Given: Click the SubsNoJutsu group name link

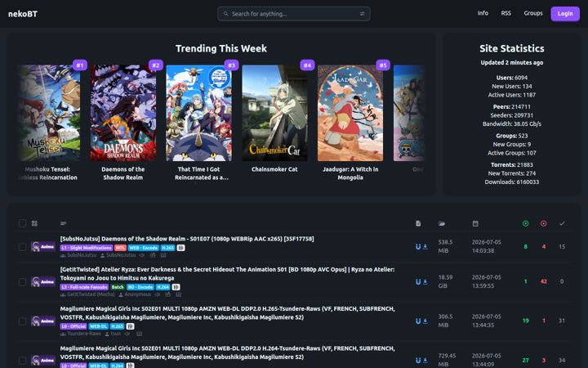Looking at the screenshot, I should [x=82, y=255].
